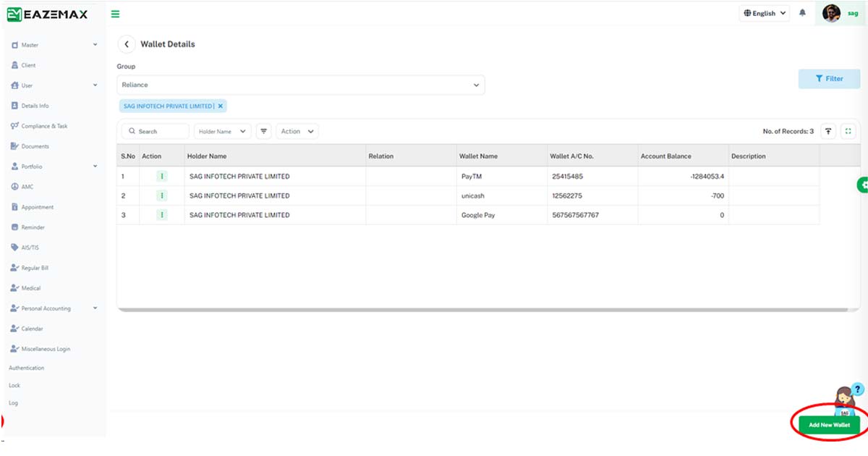Open the notifications bell

(803, 13)
